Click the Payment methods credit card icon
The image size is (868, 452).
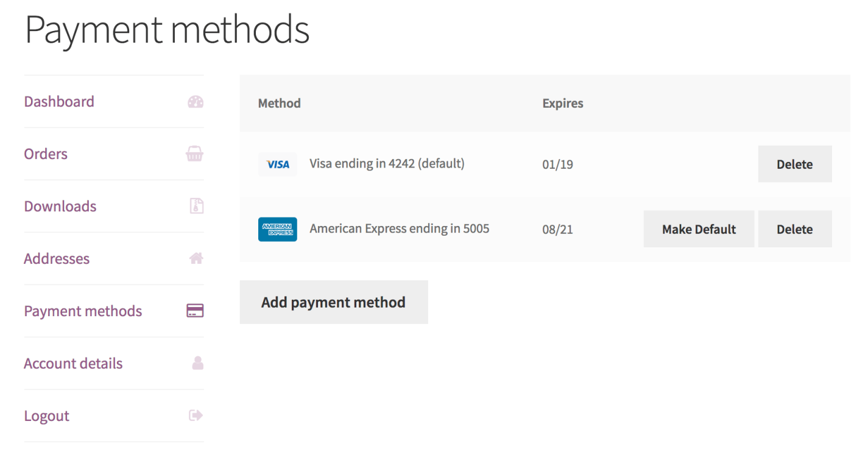[x=195, y=311]
